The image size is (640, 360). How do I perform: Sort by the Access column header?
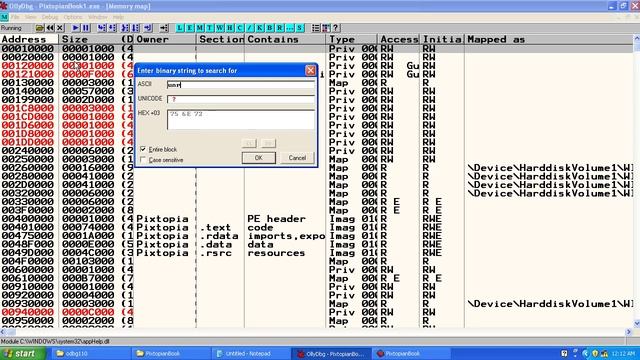[398, 39]
